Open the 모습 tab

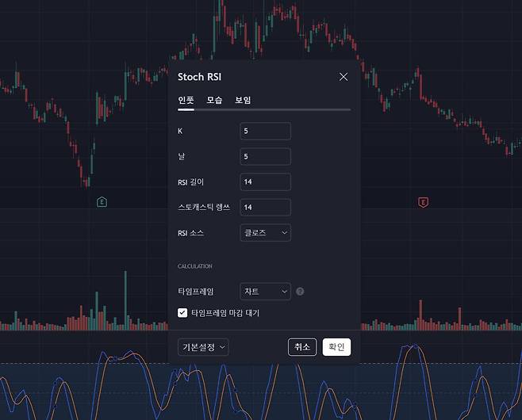click(214, 100)
